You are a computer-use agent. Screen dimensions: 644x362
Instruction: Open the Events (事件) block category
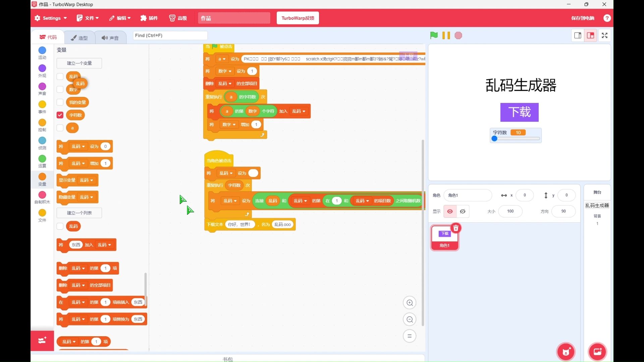tap(42, 107)
